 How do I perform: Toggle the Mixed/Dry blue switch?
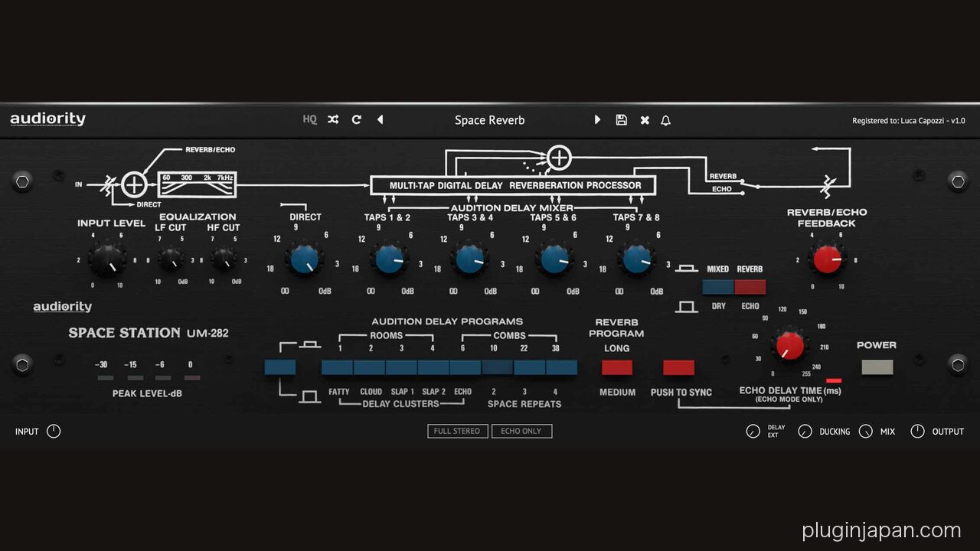point(718,287)
